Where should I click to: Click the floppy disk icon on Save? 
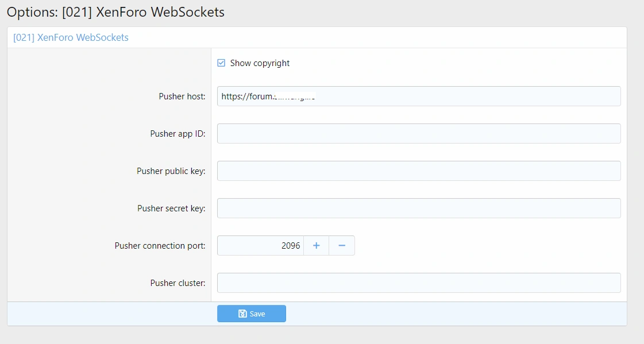242,314
